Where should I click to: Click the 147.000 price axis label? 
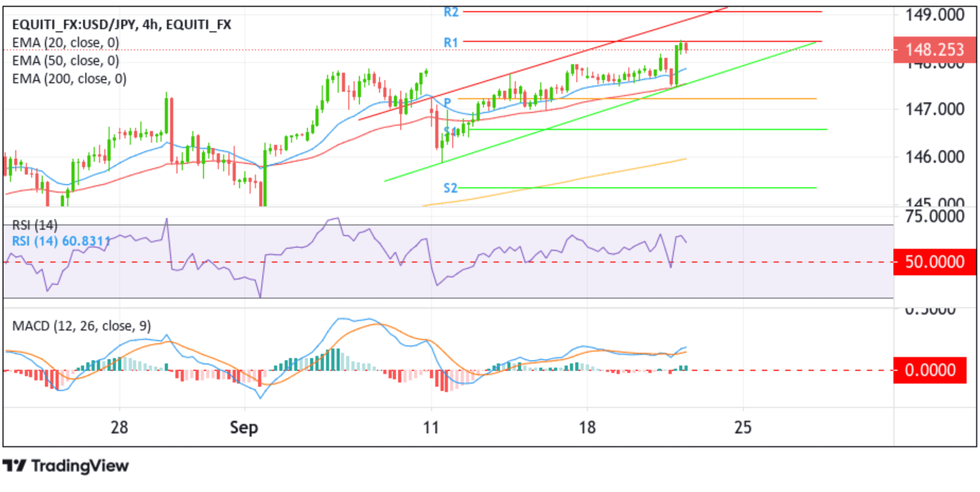pos(934,110)
